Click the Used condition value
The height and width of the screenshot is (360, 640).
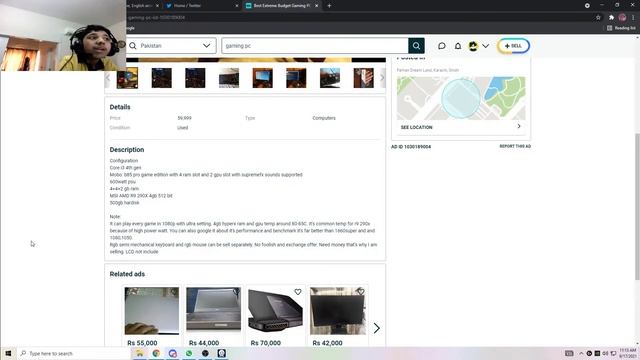tap(182, 128)
